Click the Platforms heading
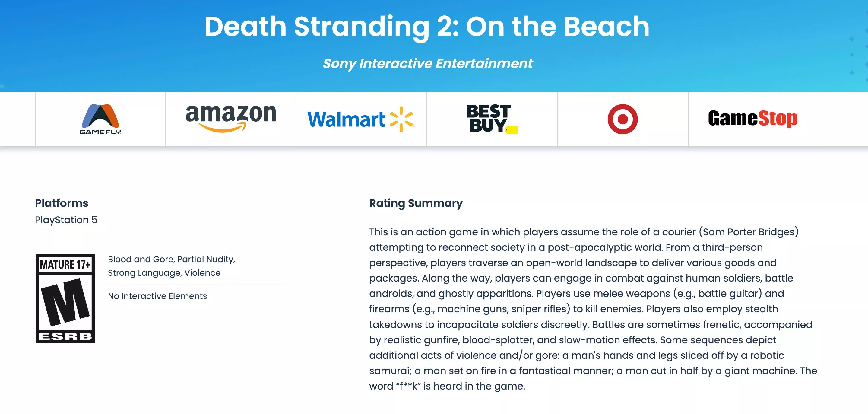This screenshot has width=868, height=414. click(x=62, y=203)
